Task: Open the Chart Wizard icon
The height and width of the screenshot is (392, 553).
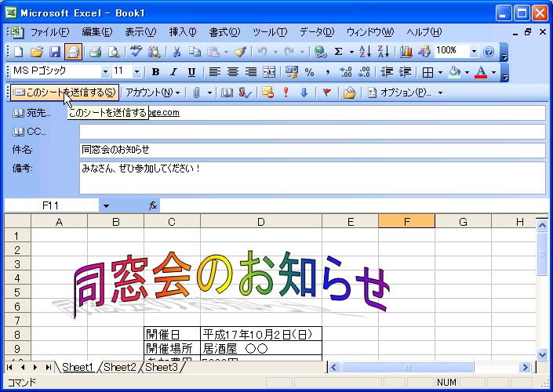Action: (x=406, y=52)
